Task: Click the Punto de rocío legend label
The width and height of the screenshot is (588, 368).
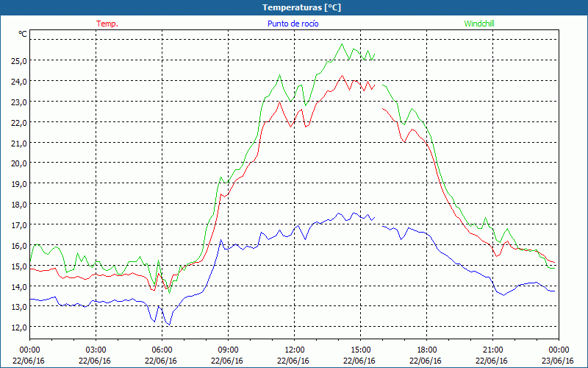Action: pyautogui.click(x=293, y=24)
